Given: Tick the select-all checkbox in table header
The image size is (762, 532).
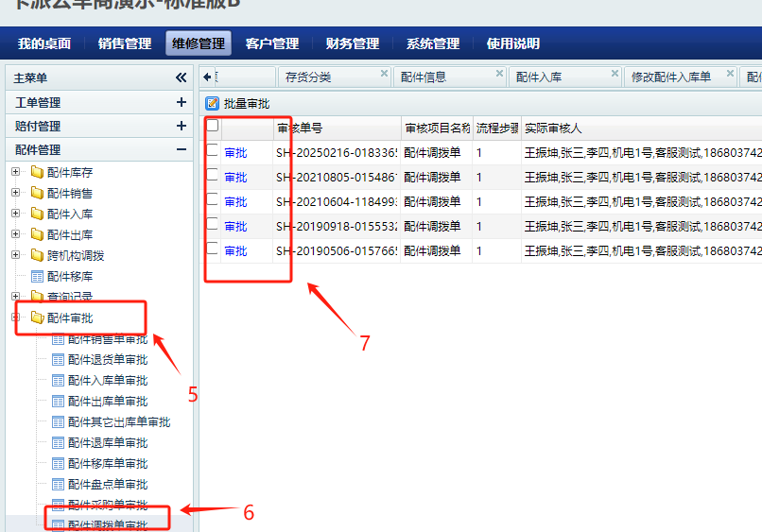Looking at the screenshot, I should click(x=213, y=126).
